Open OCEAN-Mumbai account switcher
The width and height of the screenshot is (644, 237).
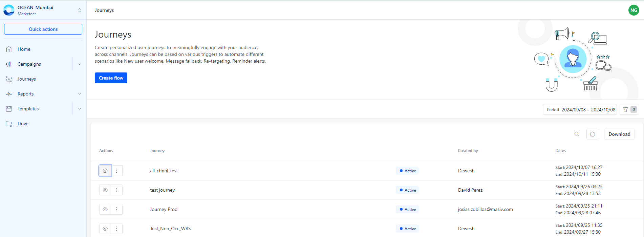click(x=43, y=10)
